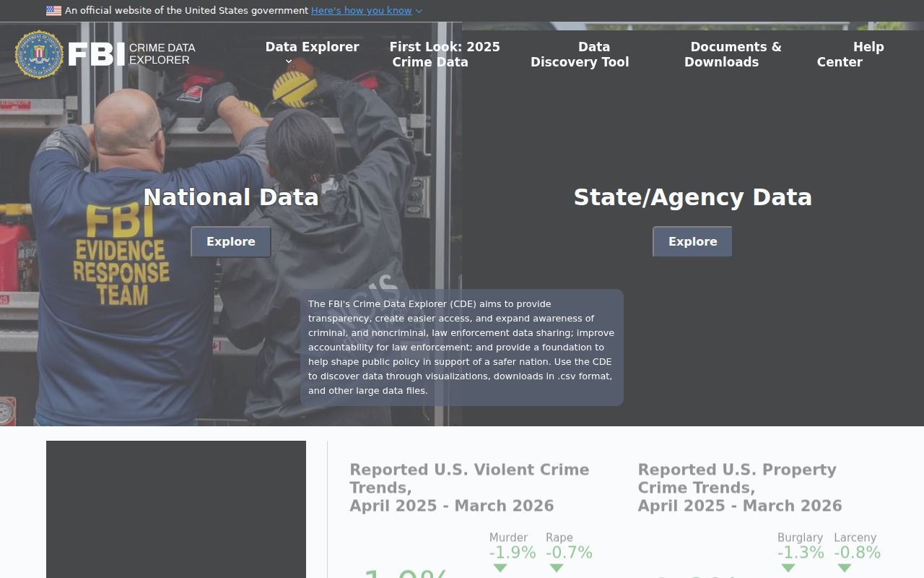Open the Data Explorer menu
924x578 pixels.
pos(312,47)
